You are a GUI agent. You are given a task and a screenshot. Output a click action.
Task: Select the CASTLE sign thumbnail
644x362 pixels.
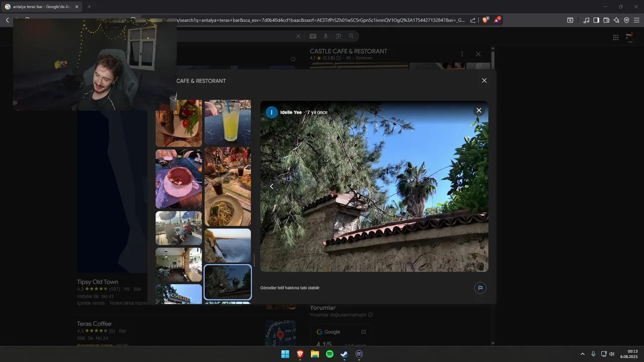[x=179, y=294]
